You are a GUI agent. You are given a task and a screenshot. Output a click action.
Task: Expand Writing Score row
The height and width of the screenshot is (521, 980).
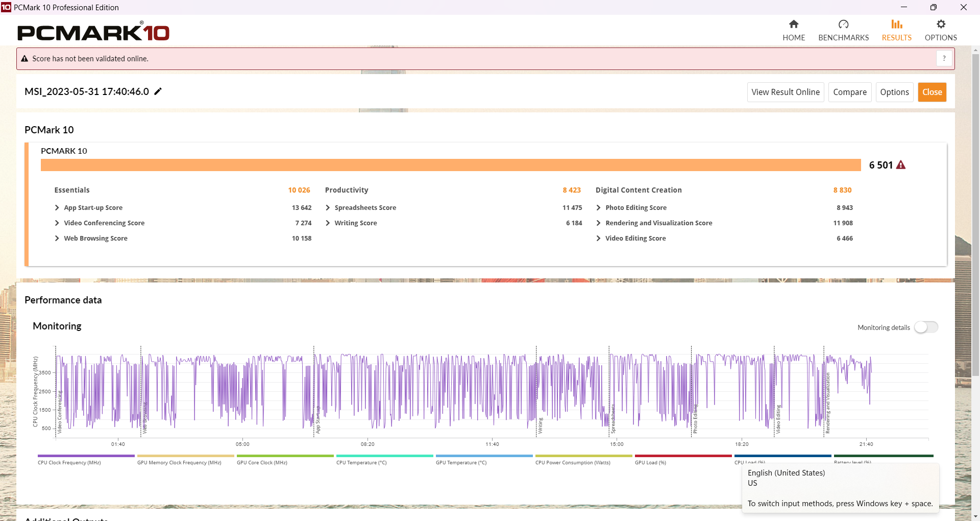pyautogui.click(x=328, y=223)
